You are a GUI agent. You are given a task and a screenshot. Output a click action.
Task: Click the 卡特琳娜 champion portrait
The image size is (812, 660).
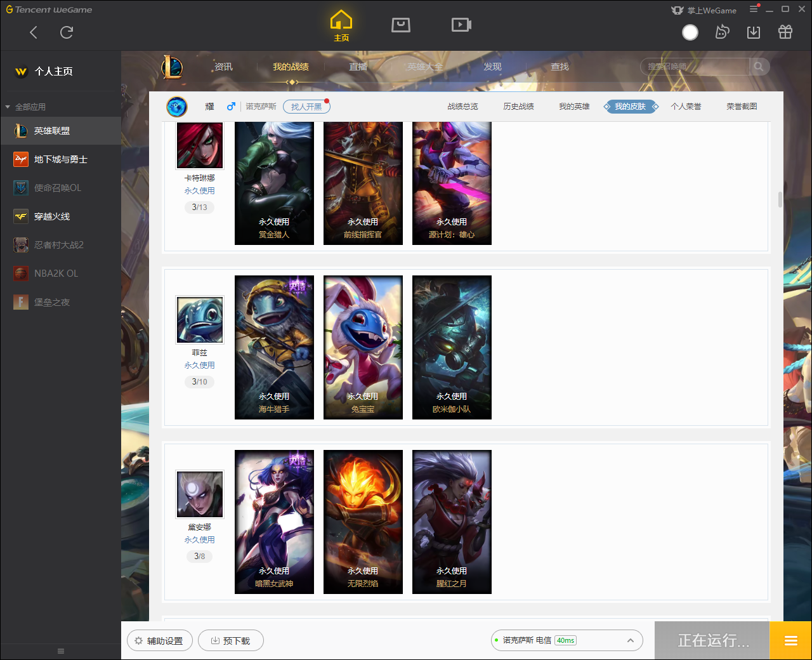200,145
